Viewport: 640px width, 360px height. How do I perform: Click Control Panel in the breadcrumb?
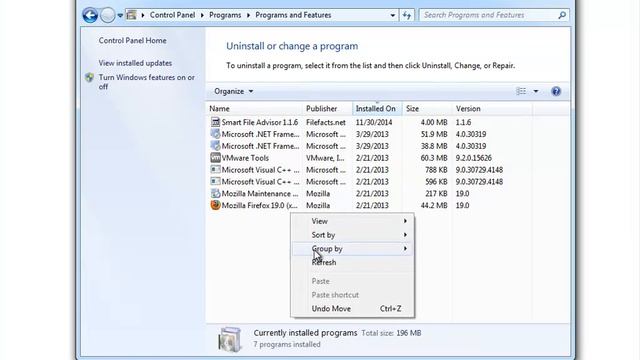tap(172, 15)
